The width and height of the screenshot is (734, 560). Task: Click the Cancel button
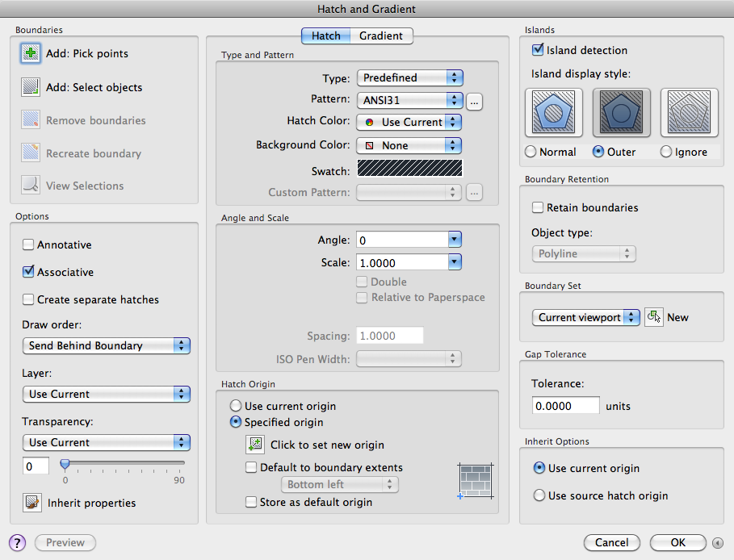[x=611, y=543]
